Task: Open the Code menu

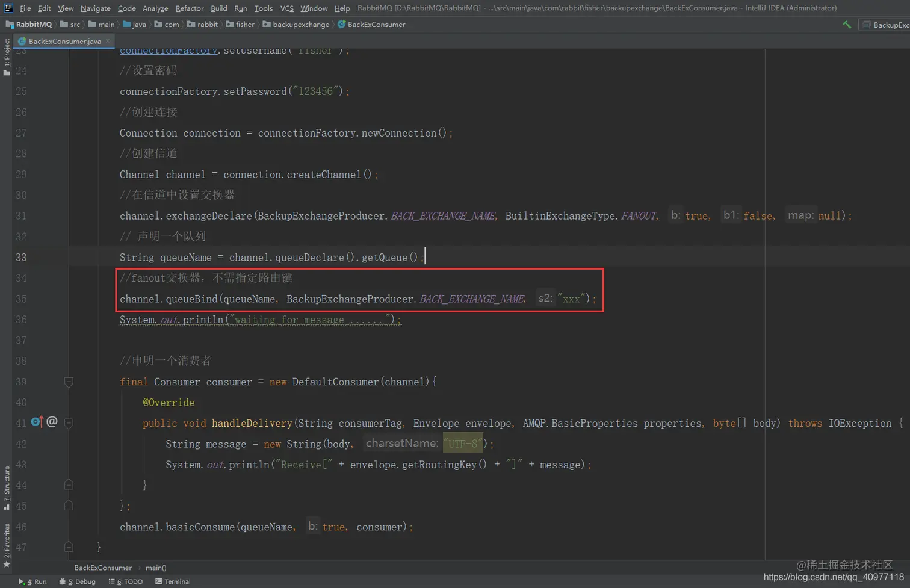Action: click(126, 8)
